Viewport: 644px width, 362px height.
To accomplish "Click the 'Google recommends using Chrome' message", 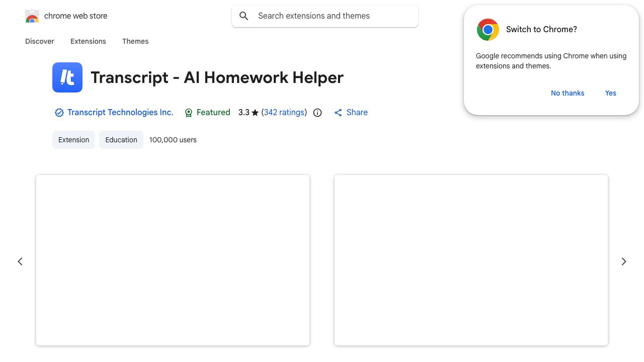I will [x=551, y=61].
